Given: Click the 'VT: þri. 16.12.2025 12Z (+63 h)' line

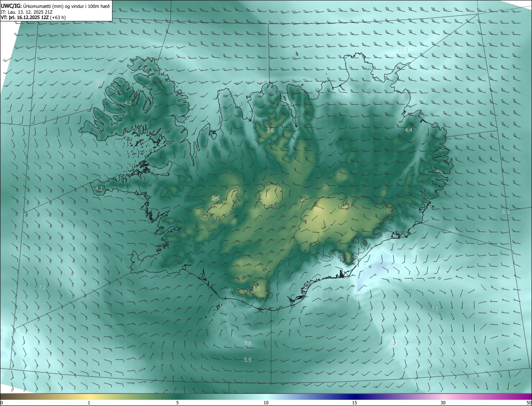Looking at the screenshot, I should pos(33,17).
